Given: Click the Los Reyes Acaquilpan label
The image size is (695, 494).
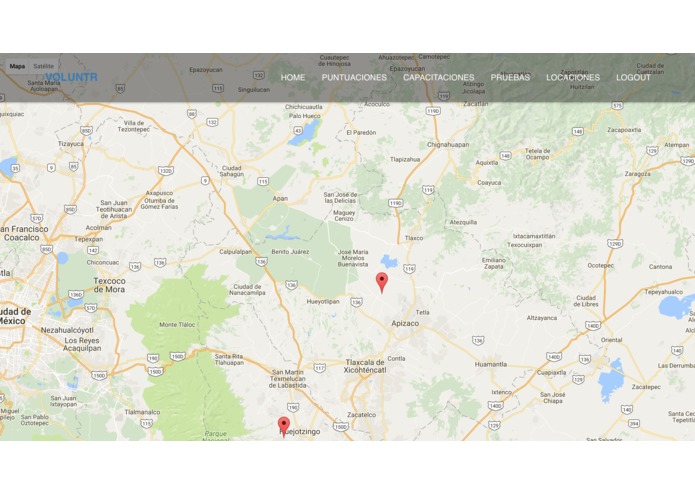Looking at the screenshot, I should (82, 344).
